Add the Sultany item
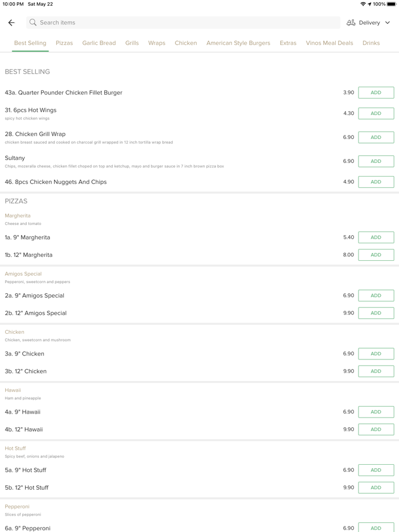This screenshot has width=399, height=532. pyautogui.click(x=376, y=161)
